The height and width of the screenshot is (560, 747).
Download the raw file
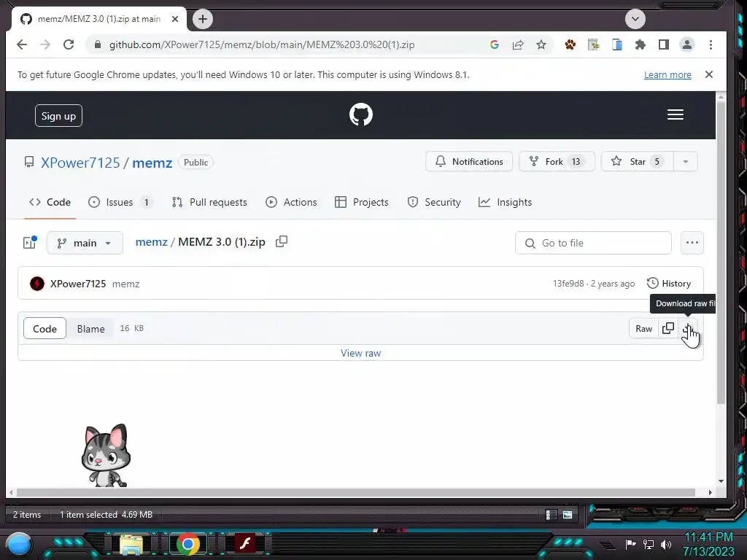click(687, 329)
